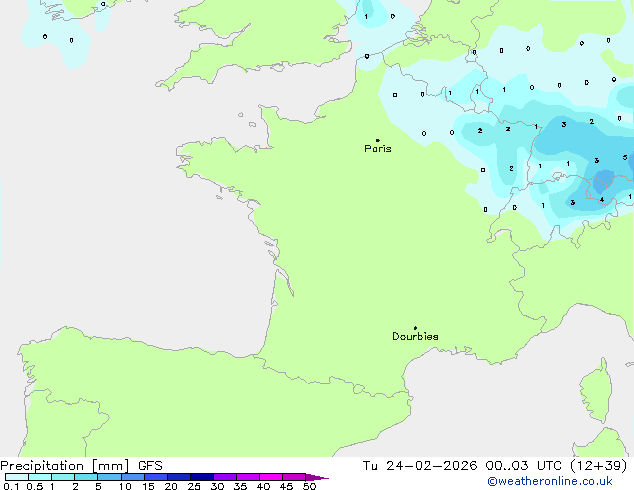Click the legend value '35'
634x490 pixels.
click(x=240, y=486)
